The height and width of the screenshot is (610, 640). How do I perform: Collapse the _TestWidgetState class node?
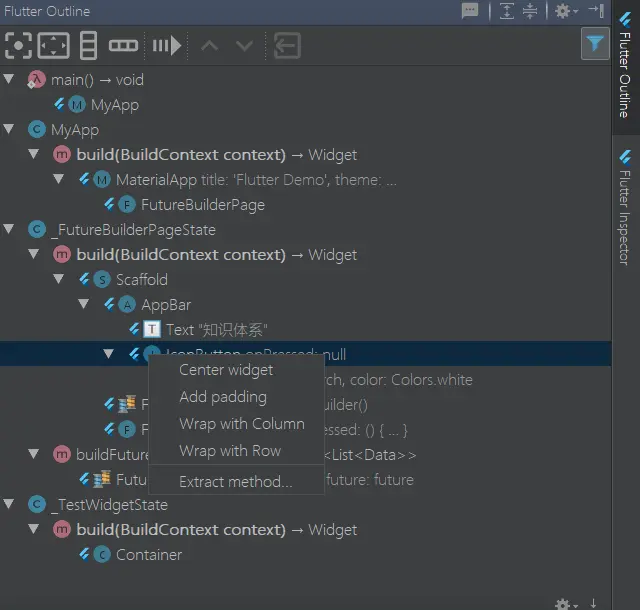[9, 503]
